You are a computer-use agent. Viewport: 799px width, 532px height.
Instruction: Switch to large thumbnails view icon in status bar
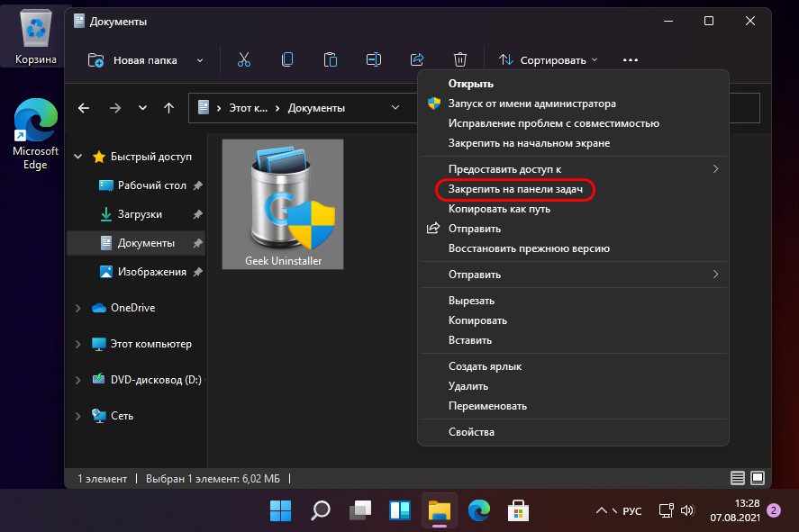[758, 478]
